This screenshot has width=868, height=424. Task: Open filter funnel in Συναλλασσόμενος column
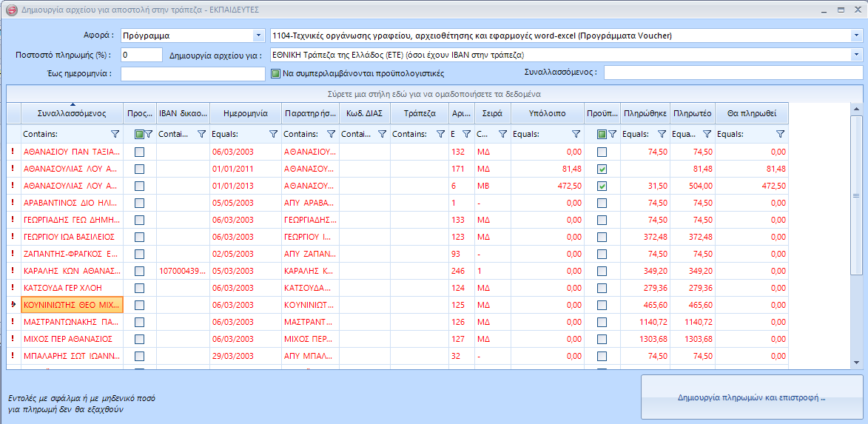click(115, 134)
